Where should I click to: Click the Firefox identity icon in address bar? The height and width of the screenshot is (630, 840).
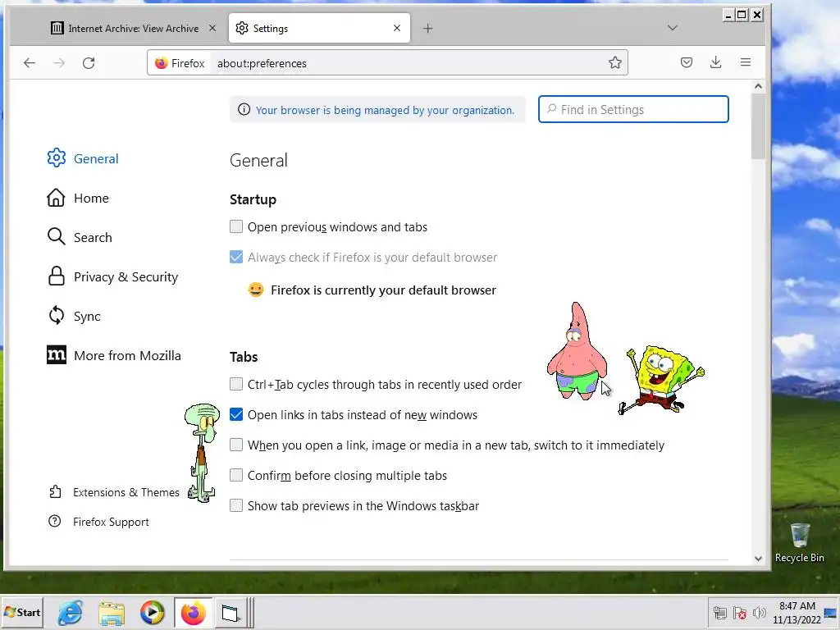click(x=162, y=63)
